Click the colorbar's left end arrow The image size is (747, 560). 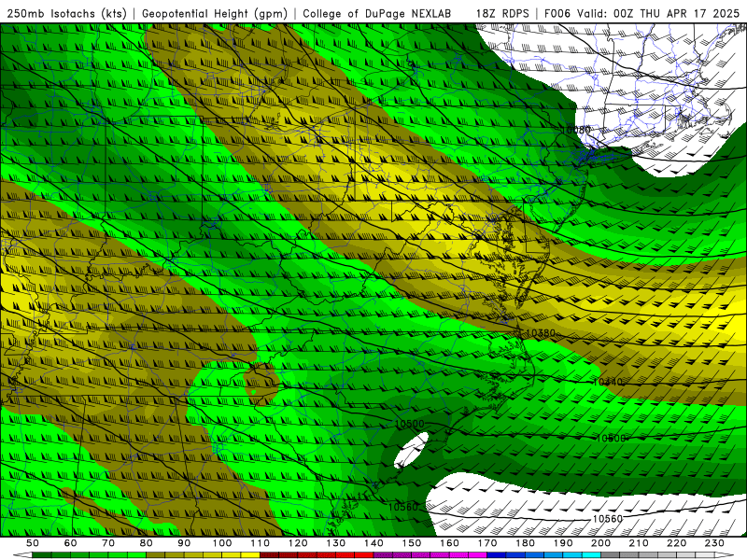22,555
